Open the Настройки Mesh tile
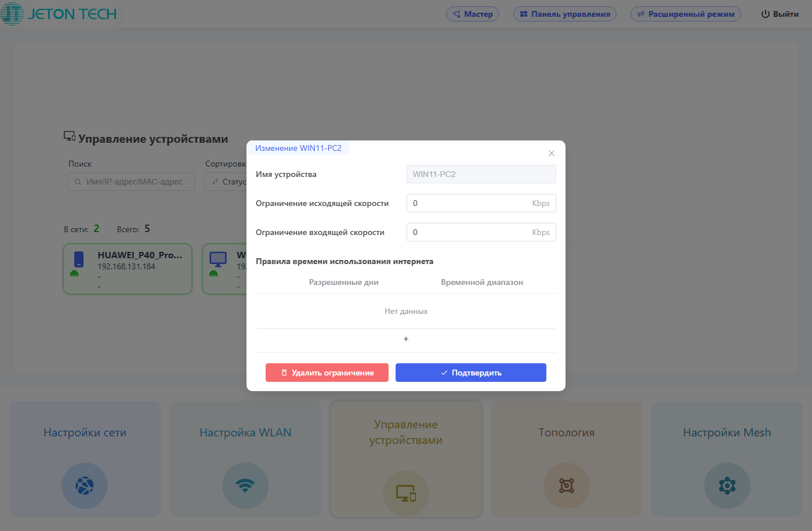This screenshot has width=812, height=531. (727, 458)
